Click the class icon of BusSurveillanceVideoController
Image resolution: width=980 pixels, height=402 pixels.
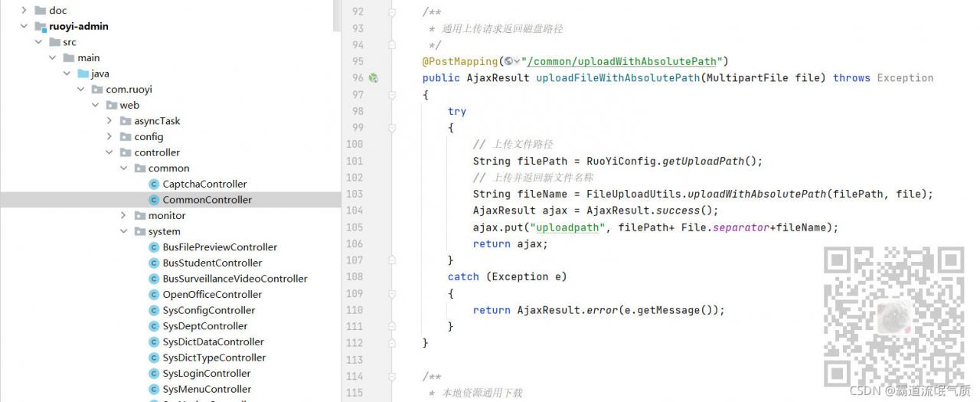point(154,279)
